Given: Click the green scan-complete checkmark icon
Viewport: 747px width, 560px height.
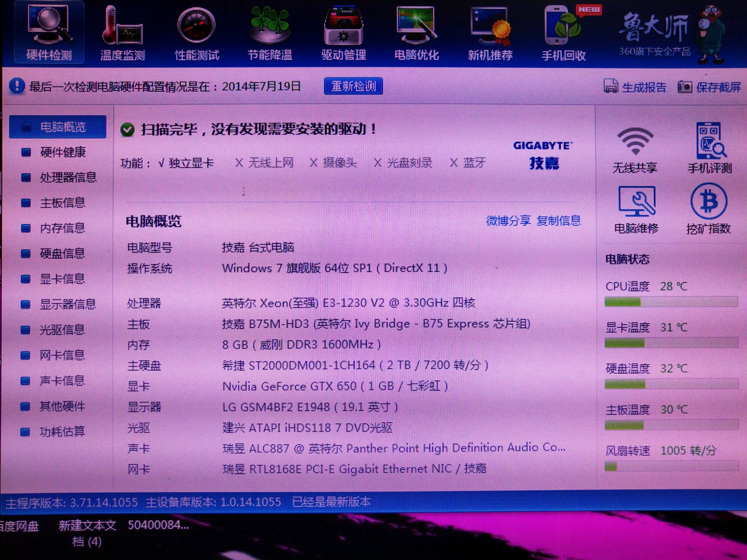Looking at the screenshot, I should tap(127, 130).
